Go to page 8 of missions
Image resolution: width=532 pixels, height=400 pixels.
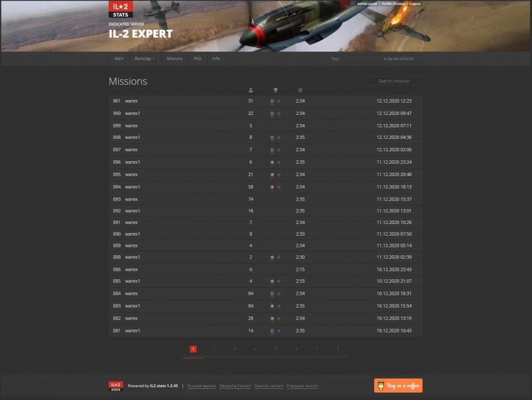click(x=338, y=349)
